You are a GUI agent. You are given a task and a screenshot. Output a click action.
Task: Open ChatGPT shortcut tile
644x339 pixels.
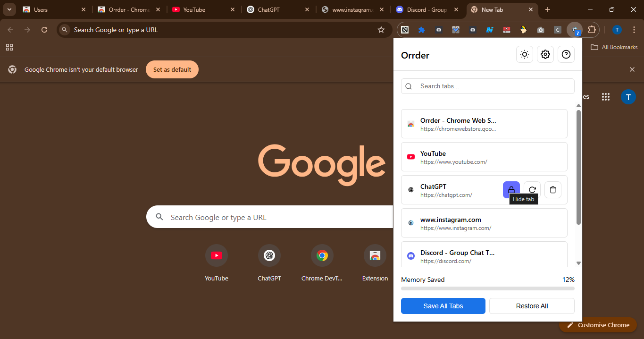[269, 263]
